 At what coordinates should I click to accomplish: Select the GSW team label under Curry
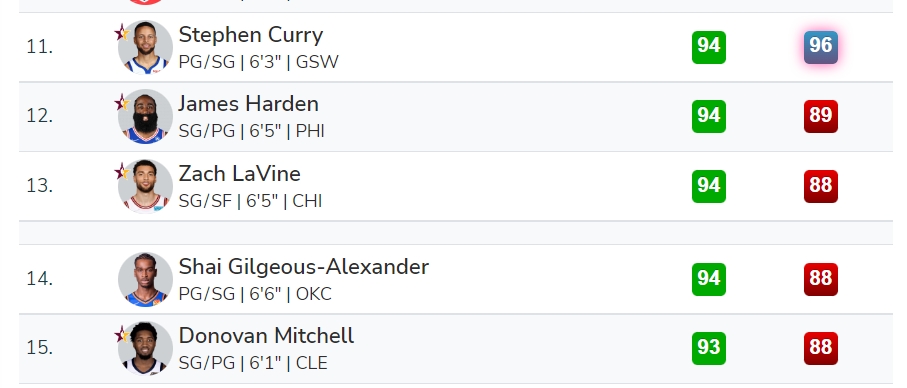(317, 62)
